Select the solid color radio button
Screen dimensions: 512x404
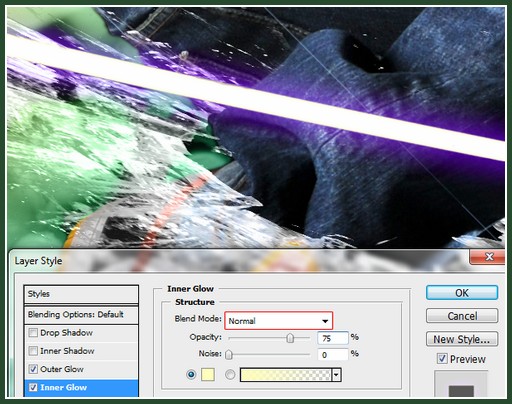pos(191,375)
